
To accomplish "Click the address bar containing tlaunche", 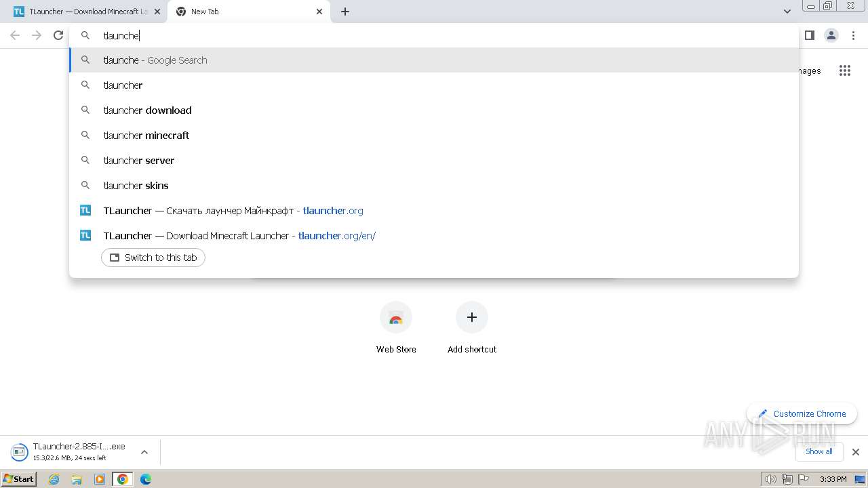I will pyautogui.click(x=434, y=35).
